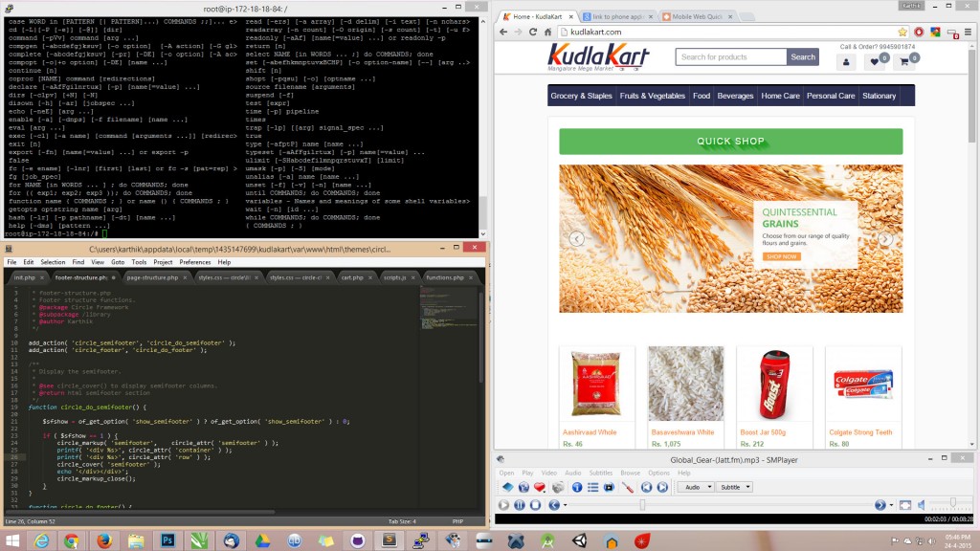Toggle SMPlayer fullscreen mode

pos(905,505)
